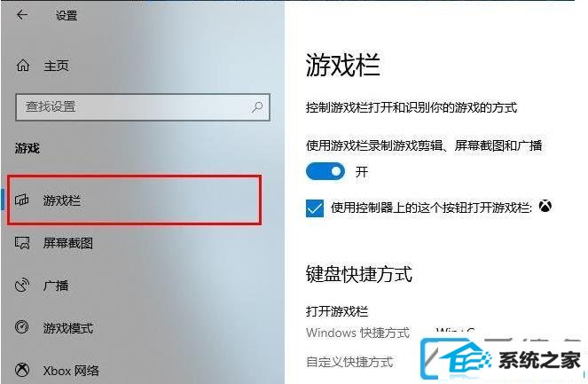Click the Screenshot (屏幕截图) sidebar icon
588x384 pixels.
[22, 243]
